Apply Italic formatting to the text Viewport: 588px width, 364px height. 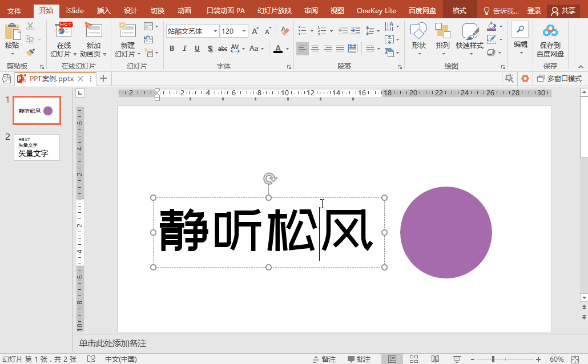pos(184,48)
